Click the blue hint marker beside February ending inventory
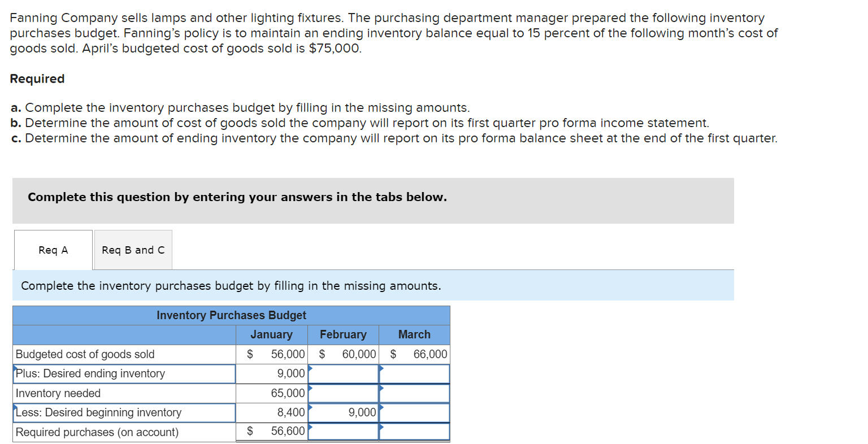 [310, 369]
